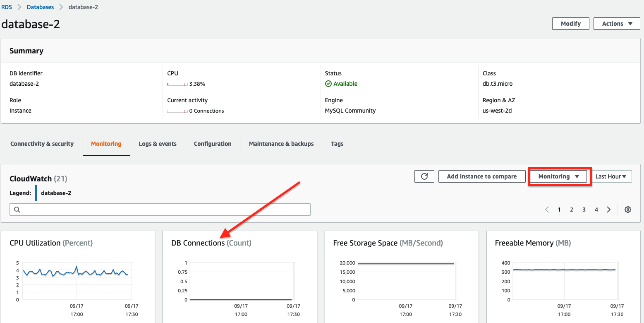
Task: Select the Tags tab
Action: pos(337,144)
